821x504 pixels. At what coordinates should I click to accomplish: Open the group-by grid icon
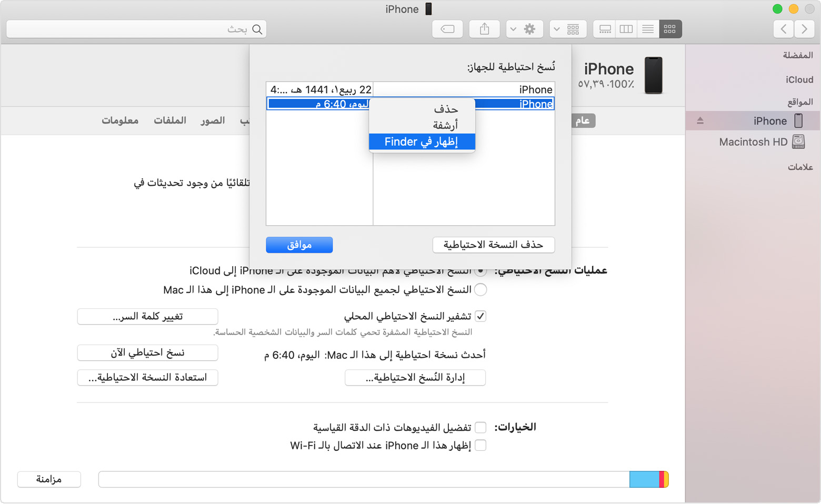point(573,29)
